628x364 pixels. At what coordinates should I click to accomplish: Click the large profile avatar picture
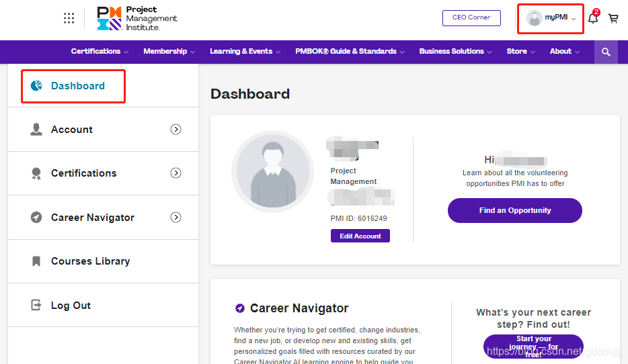point(273,172)
